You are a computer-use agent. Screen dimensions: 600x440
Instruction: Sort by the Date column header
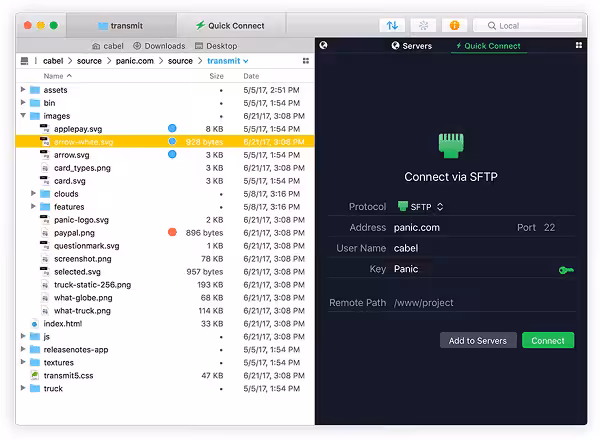pyautogui.click(x=251, y=76)
